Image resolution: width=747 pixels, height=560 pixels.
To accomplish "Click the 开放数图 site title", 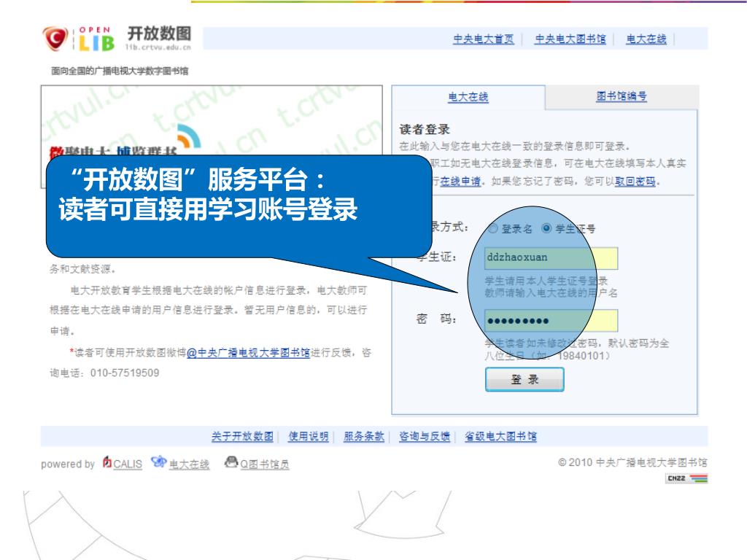I will pyautogui.click(x=159, y=34).
